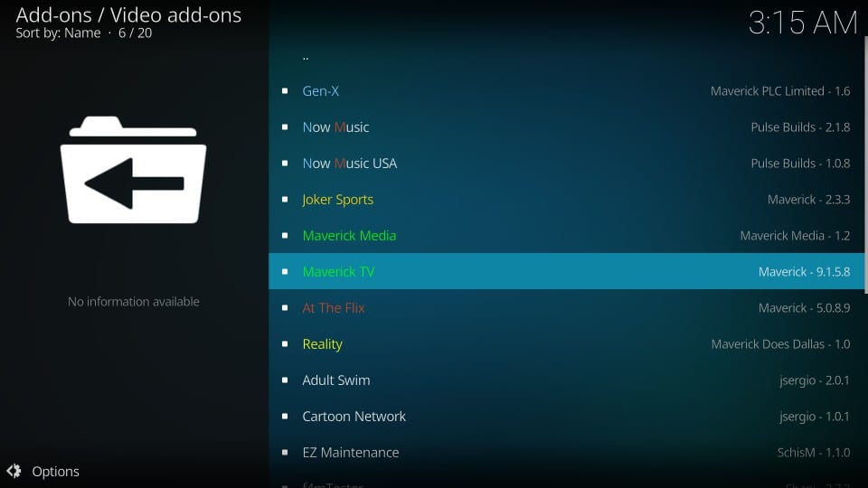Click the 3:15 AM clock
Viewport: 868px width, 488px height.
803,23
